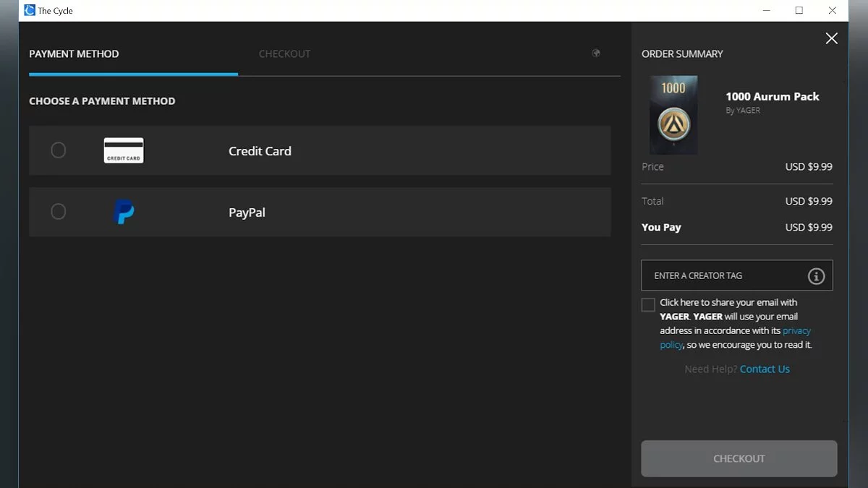Enable sharing email with YAGER checkbox

[648, 305]
